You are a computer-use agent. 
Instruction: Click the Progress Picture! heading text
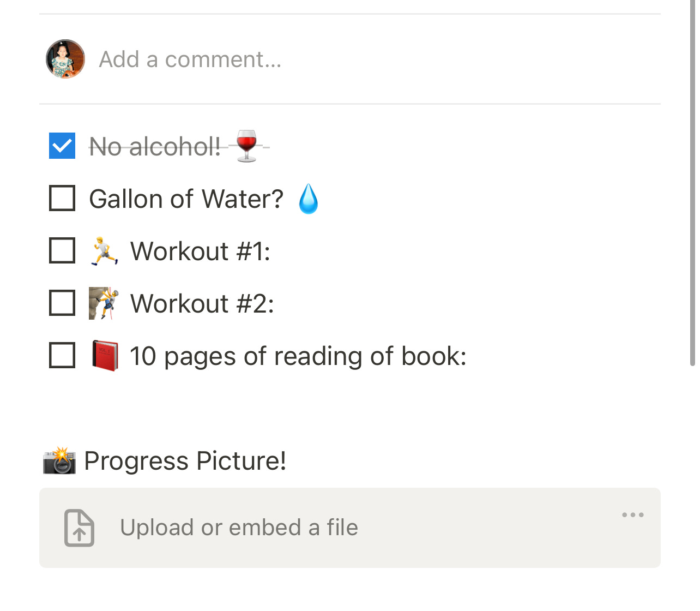tap(185, 461)
